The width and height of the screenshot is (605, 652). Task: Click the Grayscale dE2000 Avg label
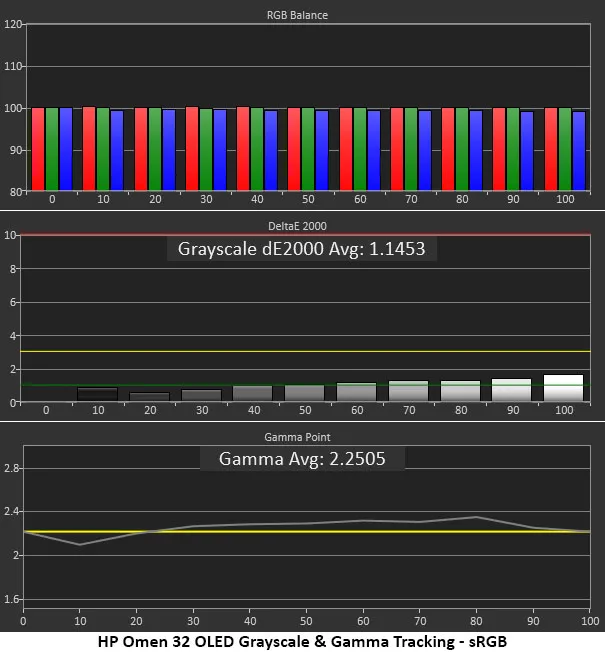click(x=302, y=249)
